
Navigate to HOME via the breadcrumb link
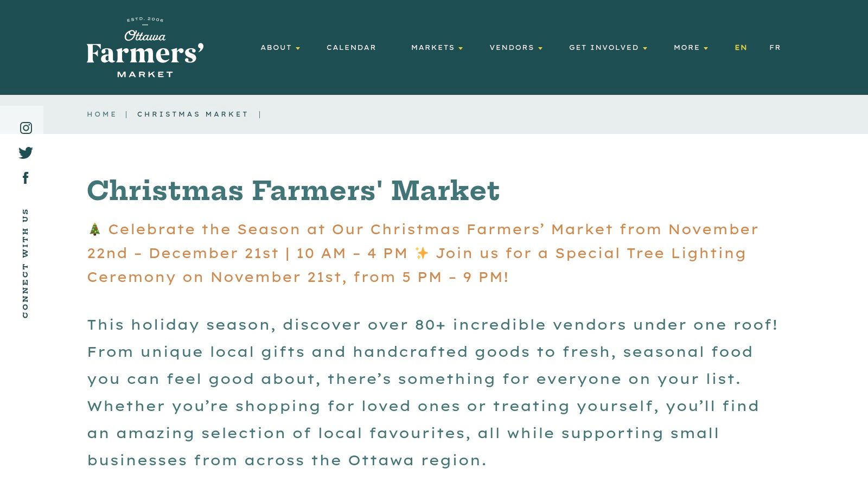[x=102, y=114]
